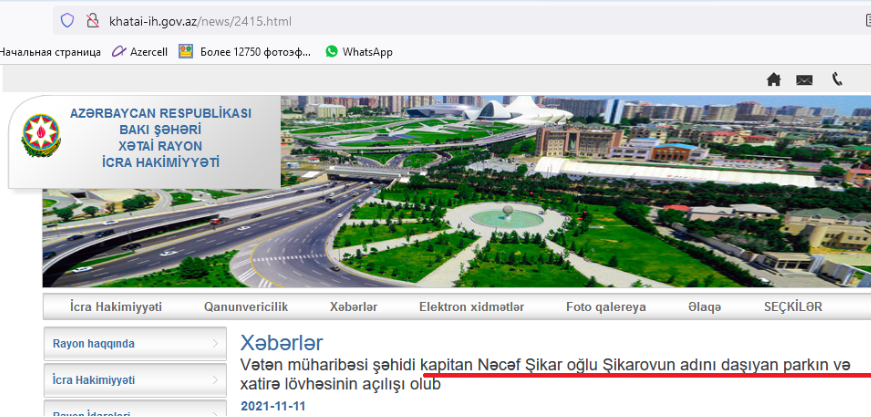Open the Elektron xidmətlər menu
The image size is (871, 417).
pos(471,307)
